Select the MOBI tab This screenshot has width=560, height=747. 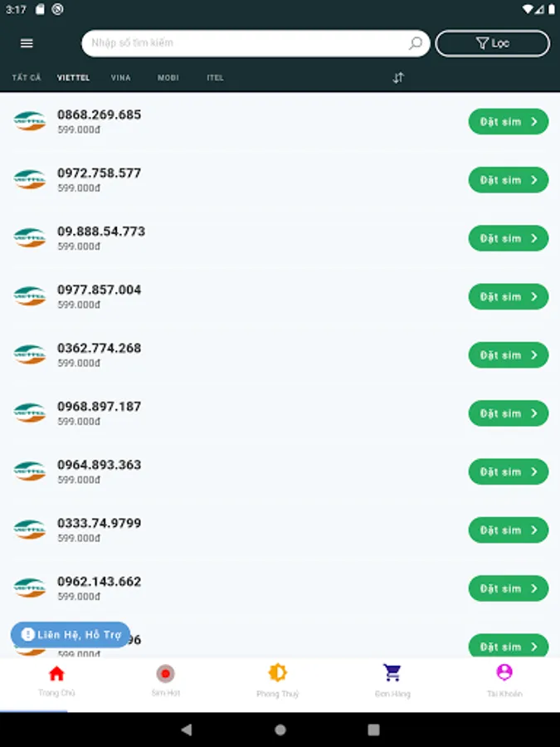click(x=168, y=77)
